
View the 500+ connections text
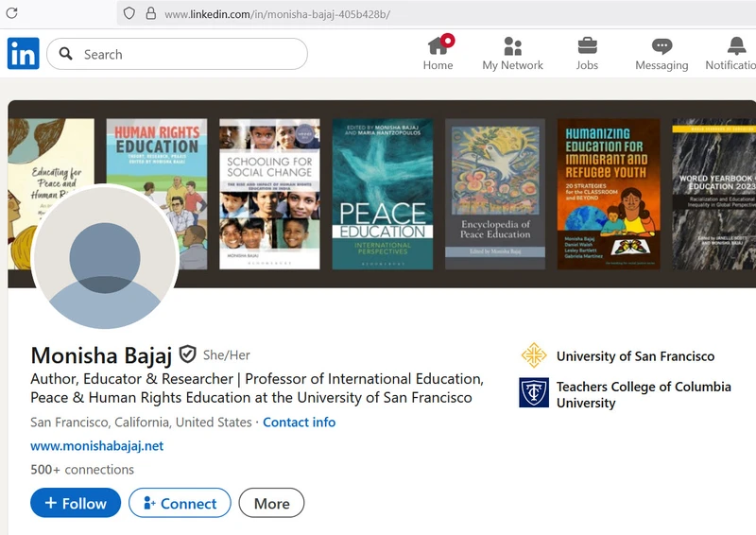point(82,470)
